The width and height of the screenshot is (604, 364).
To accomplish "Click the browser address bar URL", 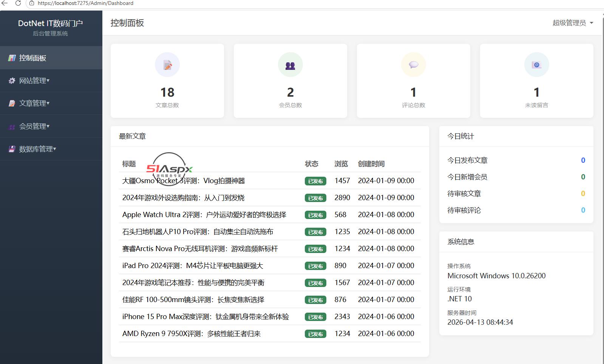I will pyautogui.click(x=85, y=3).
